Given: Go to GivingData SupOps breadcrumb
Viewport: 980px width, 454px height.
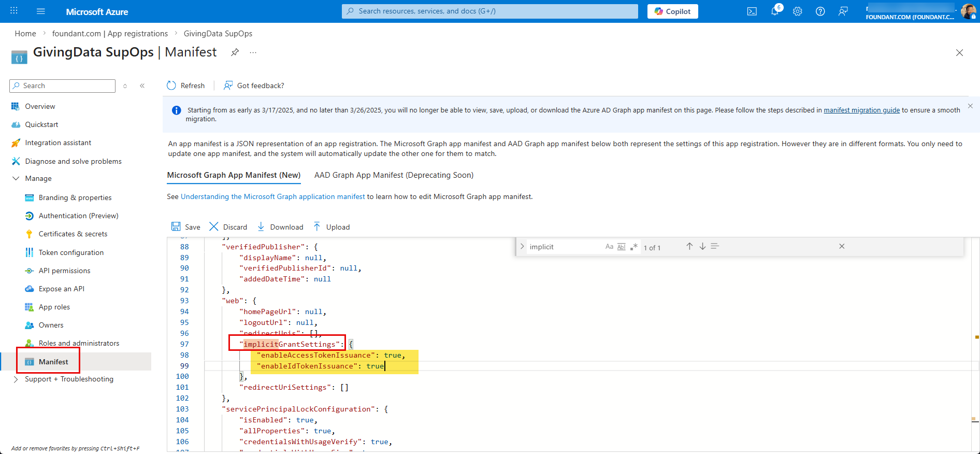Looking at the screenshot, I should (218, 33).
